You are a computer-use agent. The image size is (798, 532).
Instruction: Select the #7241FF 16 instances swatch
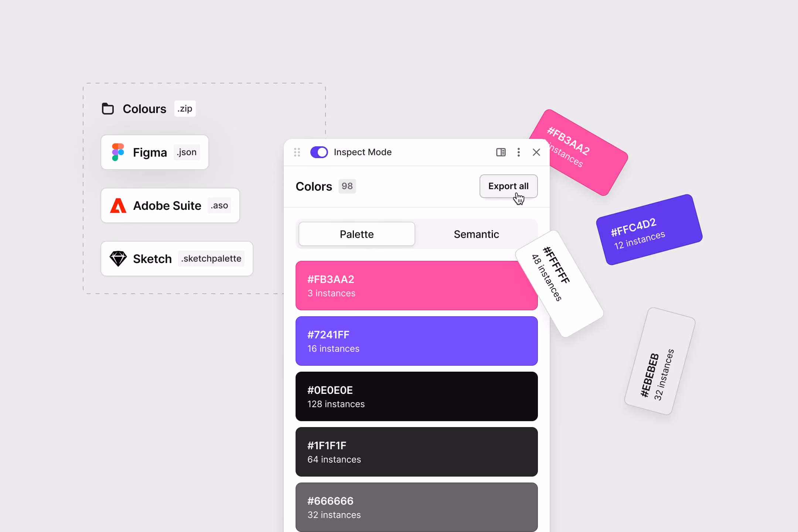pyautogui.click(x=416, y=341)
